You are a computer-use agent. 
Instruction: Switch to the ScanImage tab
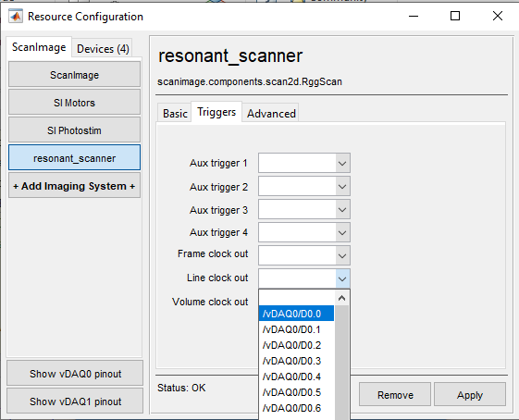tap(39, 47)
